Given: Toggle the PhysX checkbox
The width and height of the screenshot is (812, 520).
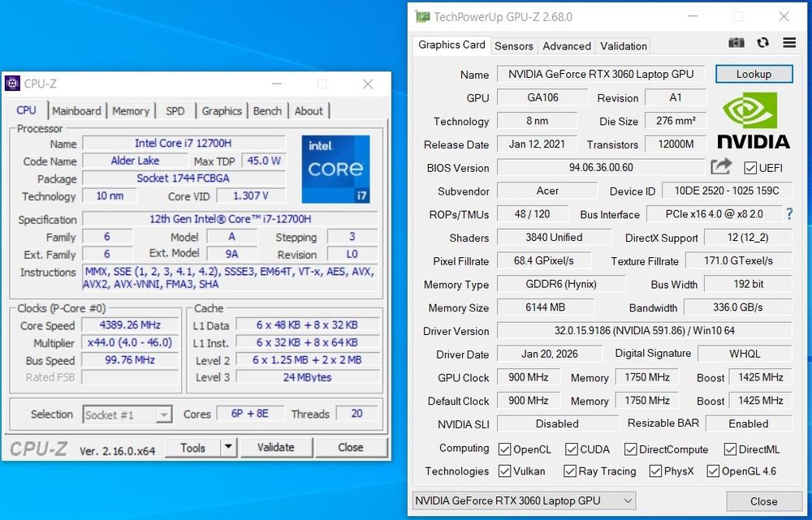Looking at the screenshot, I should (x=655, y=471).
